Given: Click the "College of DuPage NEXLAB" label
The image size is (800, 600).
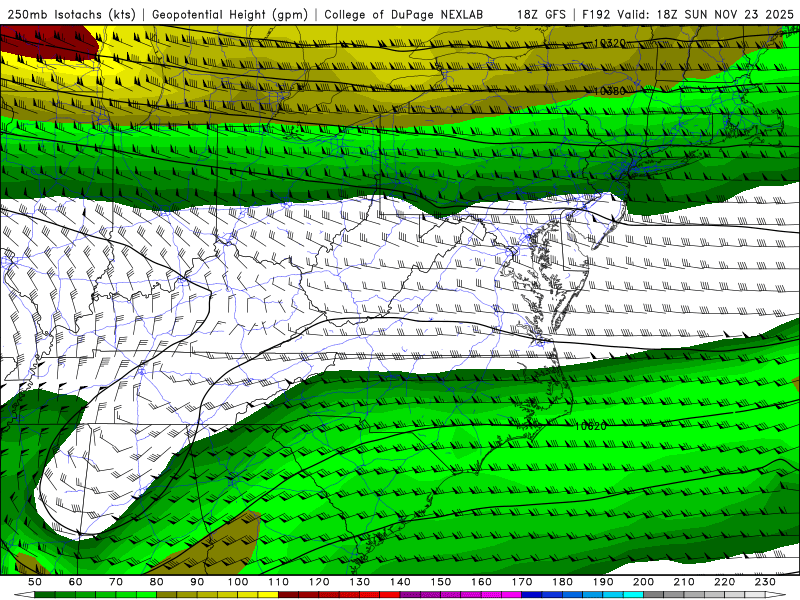Looking at the screenshot, I should 404,15.
